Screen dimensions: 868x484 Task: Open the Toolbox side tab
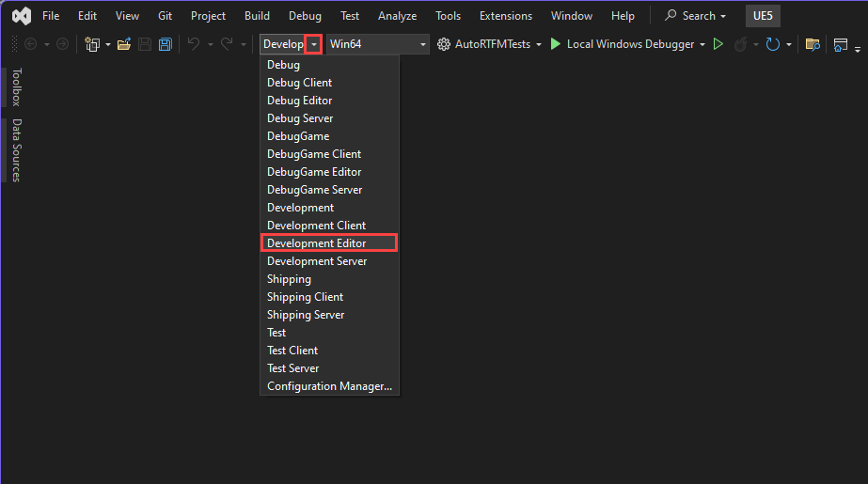[16, 87]
